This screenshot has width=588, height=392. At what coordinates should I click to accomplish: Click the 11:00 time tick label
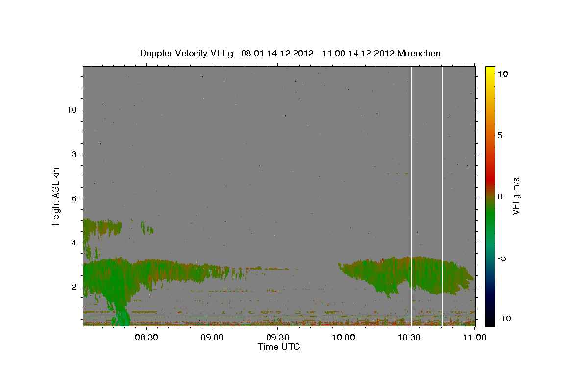pyautogui.click(x=474, y=337)
